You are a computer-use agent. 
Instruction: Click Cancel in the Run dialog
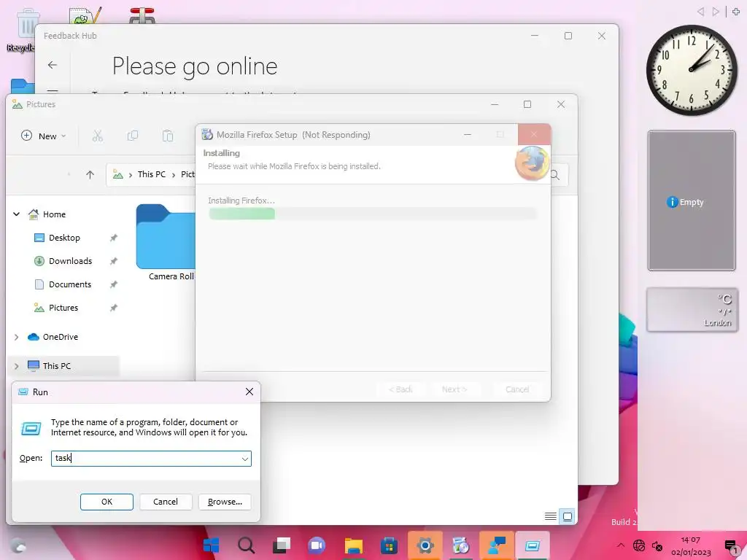point(166,502)
